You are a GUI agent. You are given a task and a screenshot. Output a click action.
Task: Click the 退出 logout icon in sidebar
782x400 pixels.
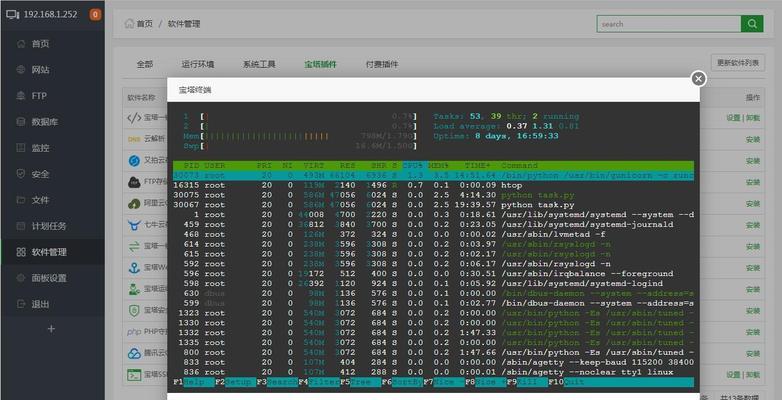[21, 304]
